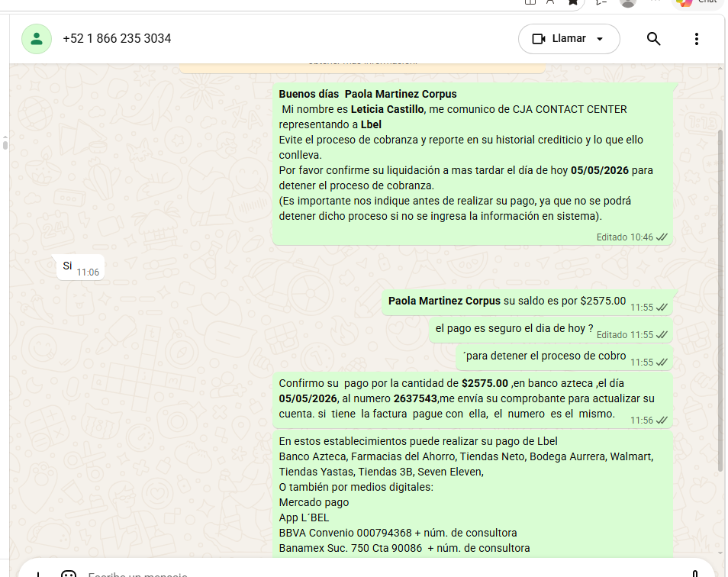Viewport: 728px width, 577px height.
Task: Click the bold date 05/05/2026 in first message
Action: 599,170
